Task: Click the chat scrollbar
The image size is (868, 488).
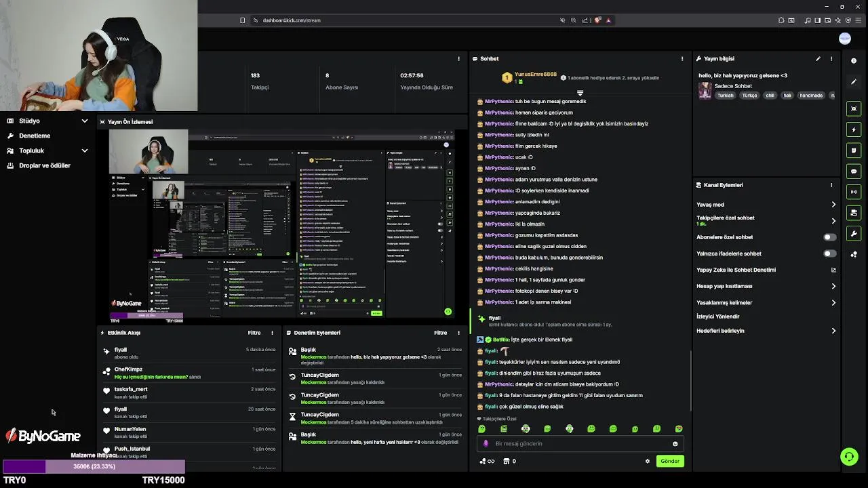Action: coord(691,380)
